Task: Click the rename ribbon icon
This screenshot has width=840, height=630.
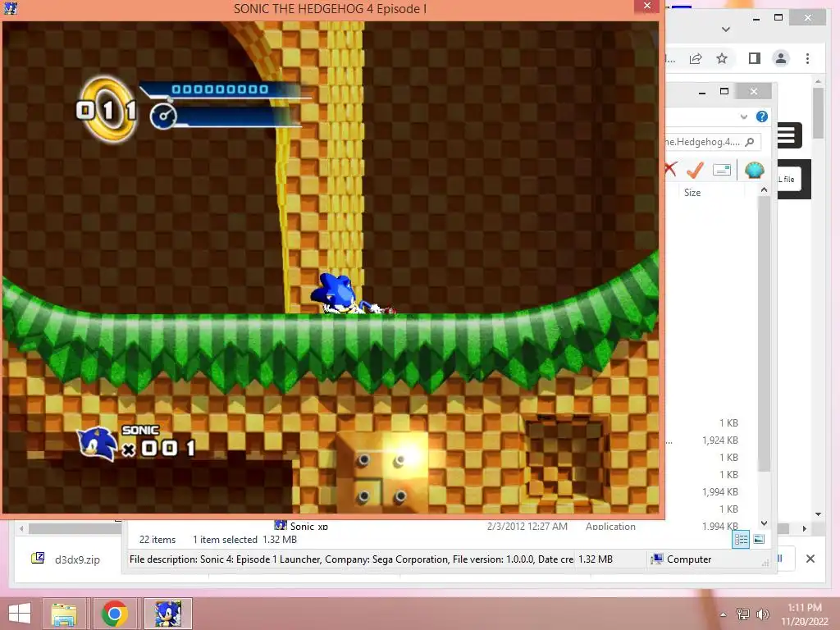Action: pyautogui.click(x=722, y=170)
